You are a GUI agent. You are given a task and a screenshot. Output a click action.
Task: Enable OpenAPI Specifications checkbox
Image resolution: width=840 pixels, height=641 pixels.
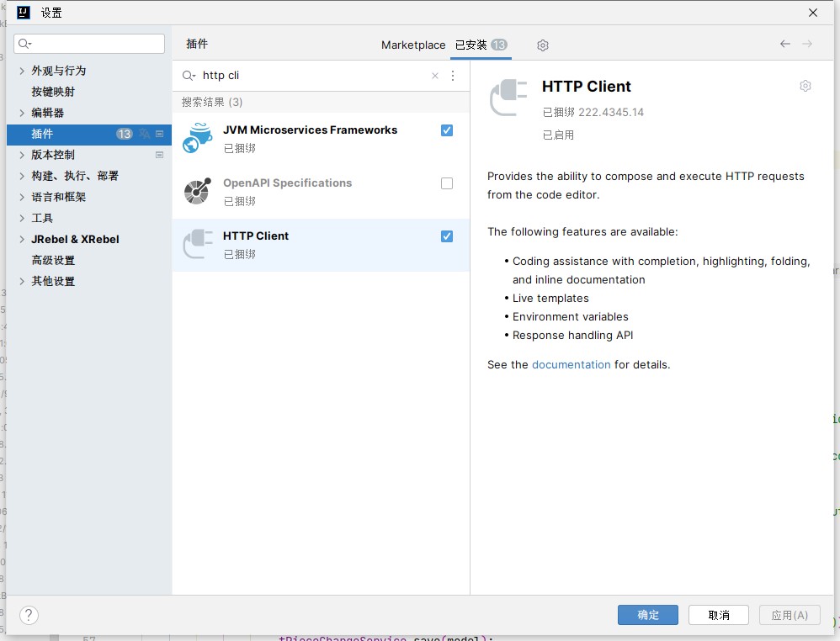pyautogui.click(x=447, y=183)
